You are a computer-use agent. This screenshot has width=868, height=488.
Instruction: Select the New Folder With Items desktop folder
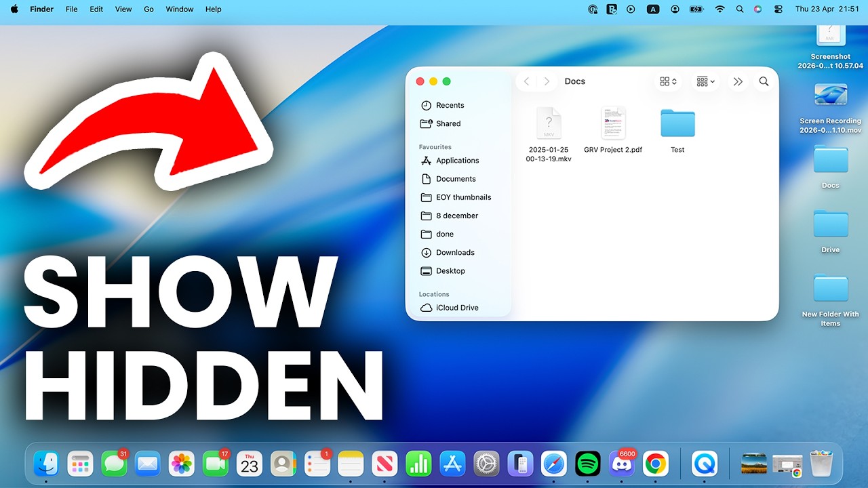(831, 300)
